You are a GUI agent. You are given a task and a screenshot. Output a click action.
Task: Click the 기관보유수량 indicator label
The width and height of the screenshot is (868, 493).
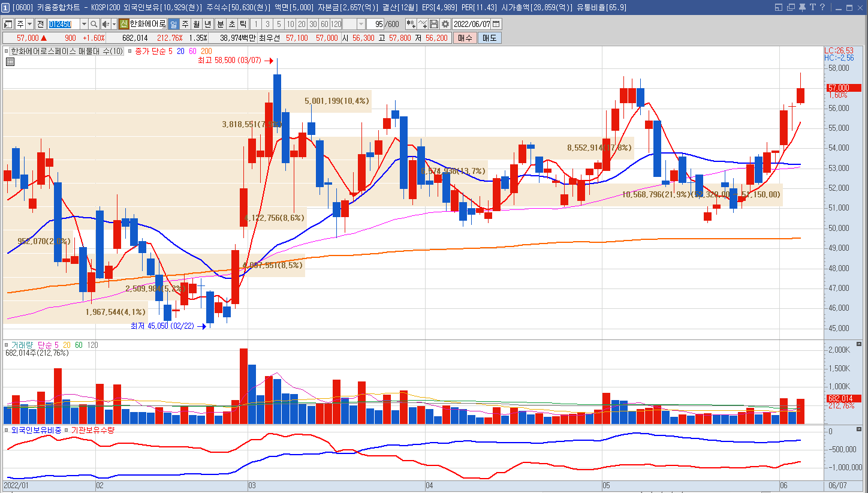click(x=93, y=430)
